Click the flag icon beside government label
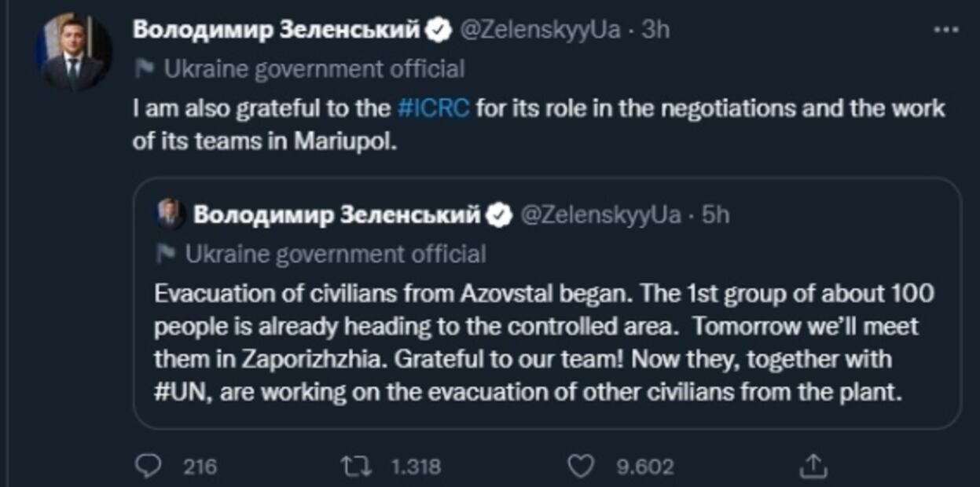The image size is (980, 487). tap(144, 69)
